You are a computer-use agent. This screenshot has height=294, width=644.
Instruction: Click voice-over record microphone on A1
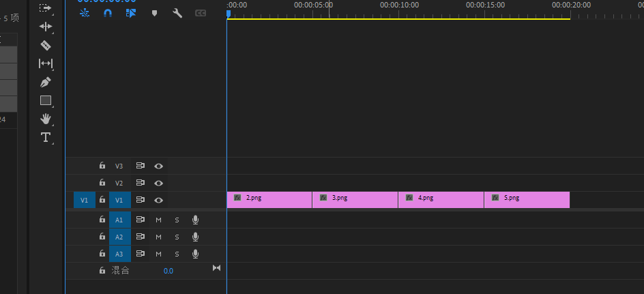tap(195, 220)
